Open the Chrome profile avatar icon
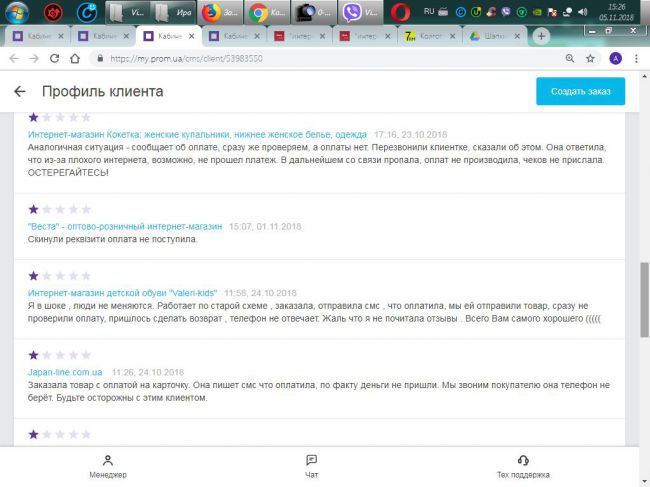 pos(615,58)
